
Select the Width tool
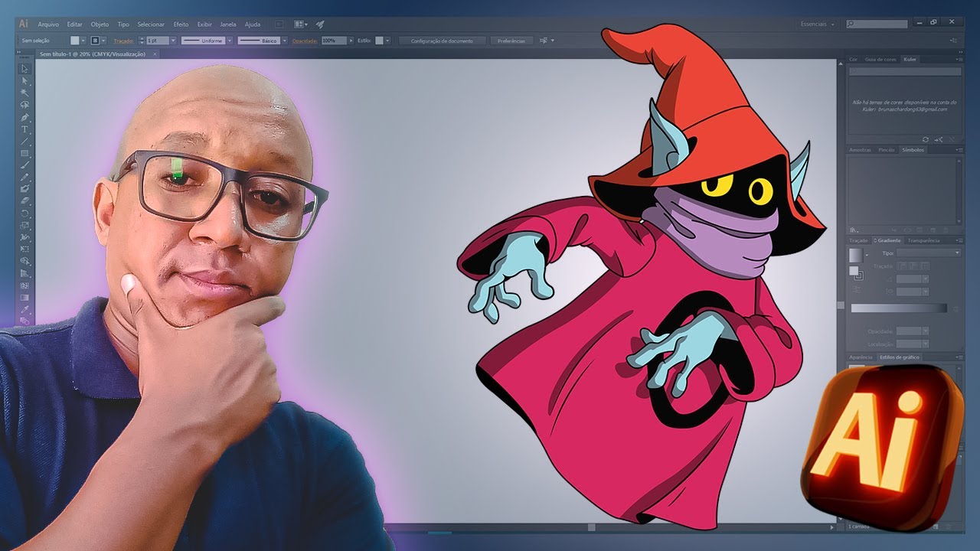tap(24, 237)
